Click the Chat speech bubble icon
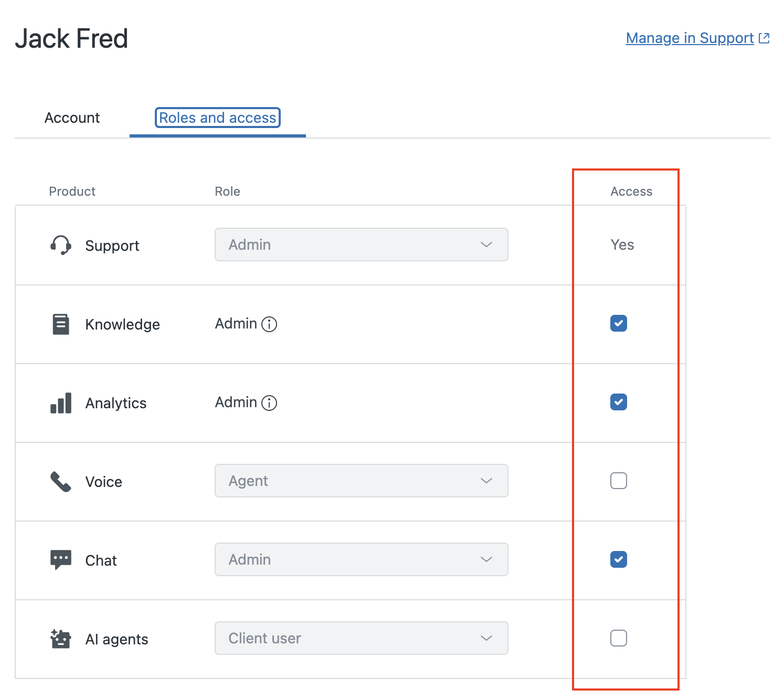The height and width of the screenshot is (700, 784). [61, 560]
